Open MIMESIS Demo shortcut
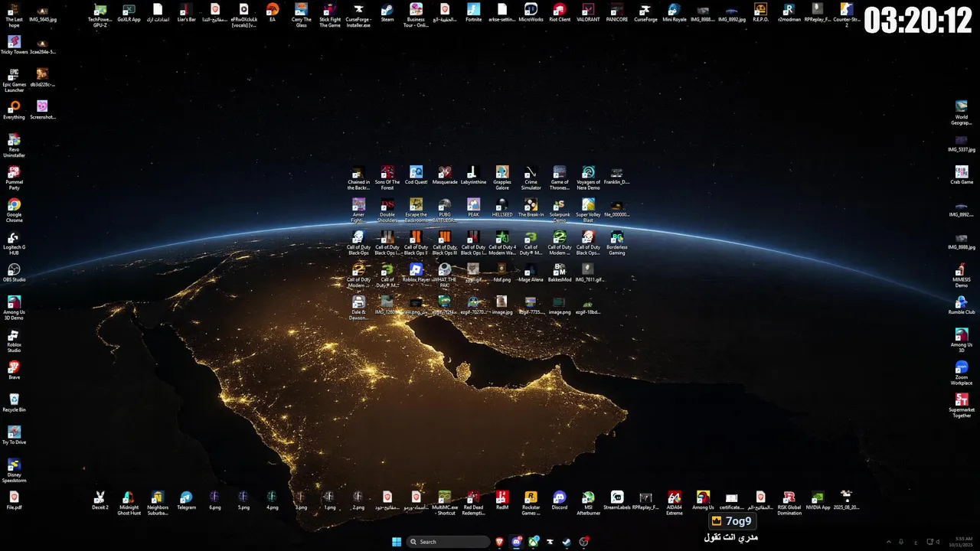980x551 pixels. pyautogui.click(x=962, y=275)
